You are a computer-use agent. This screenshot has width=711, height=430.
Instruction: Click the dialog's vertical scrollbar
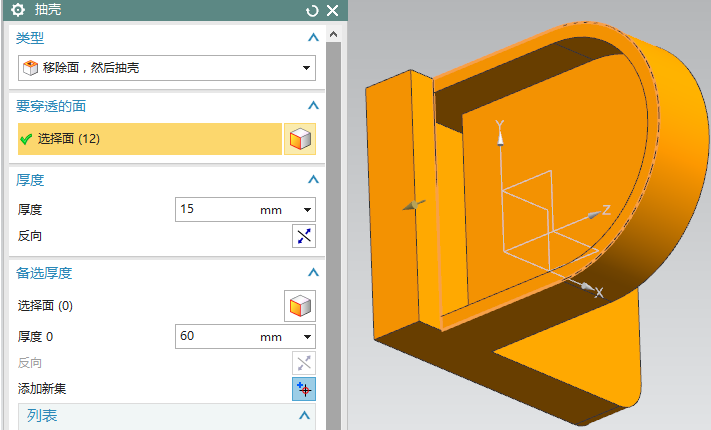click(x=335, y=200)
